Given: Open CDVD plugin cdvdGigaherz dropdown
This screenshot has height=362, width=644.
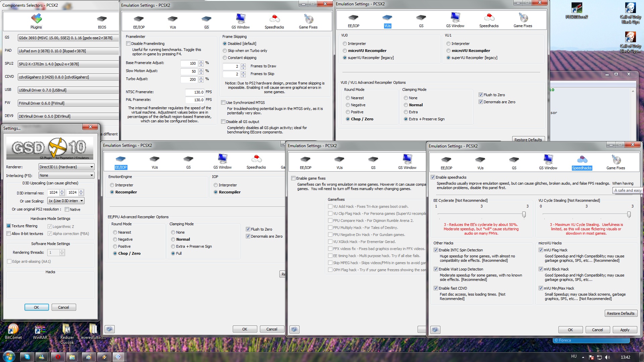Looking at the screenshot, I should point(68,77).
